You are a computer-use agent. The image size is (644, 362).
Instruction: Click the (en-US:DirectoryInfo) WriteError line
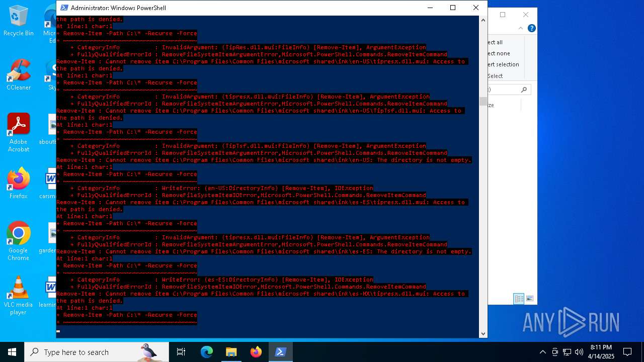pyautogui.click(x=222, y=188)
